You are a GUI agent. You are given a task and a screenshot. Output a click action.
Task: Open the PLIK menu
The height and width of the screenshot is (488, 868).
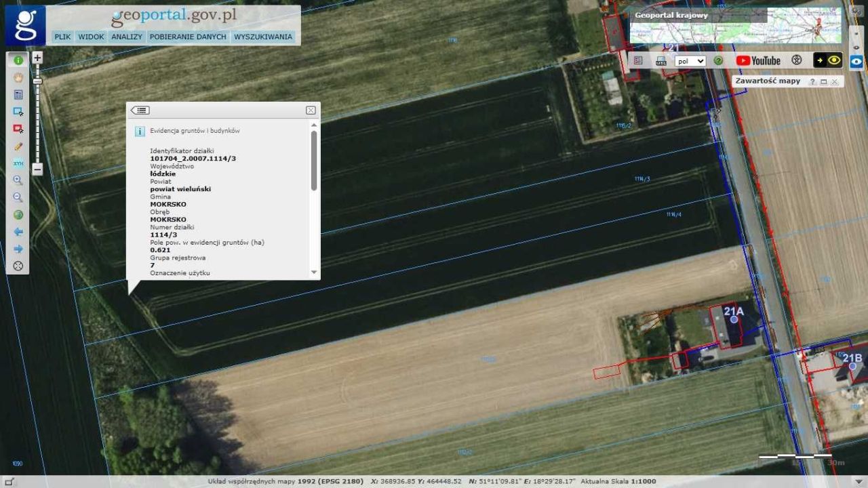point(62,37)
